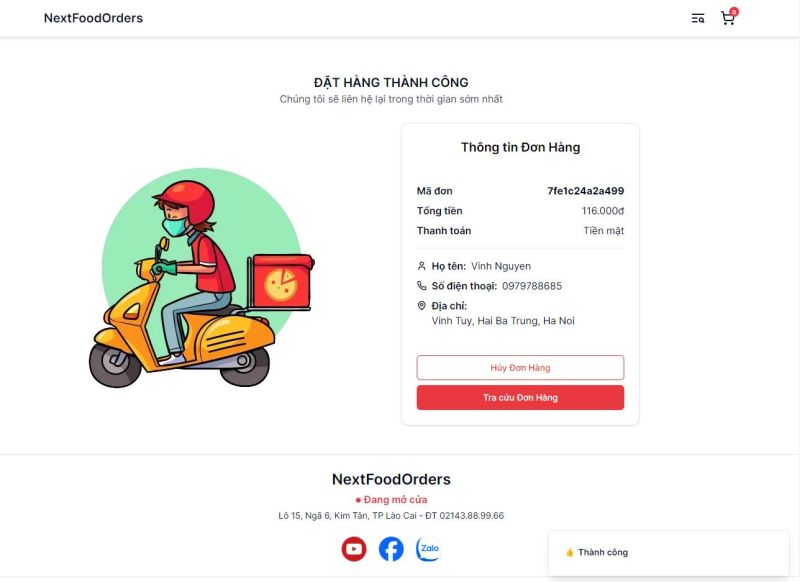Click the location pin icon beside Địa chỉ
Viewport: 800px width, 582px height.
point(422,305)
